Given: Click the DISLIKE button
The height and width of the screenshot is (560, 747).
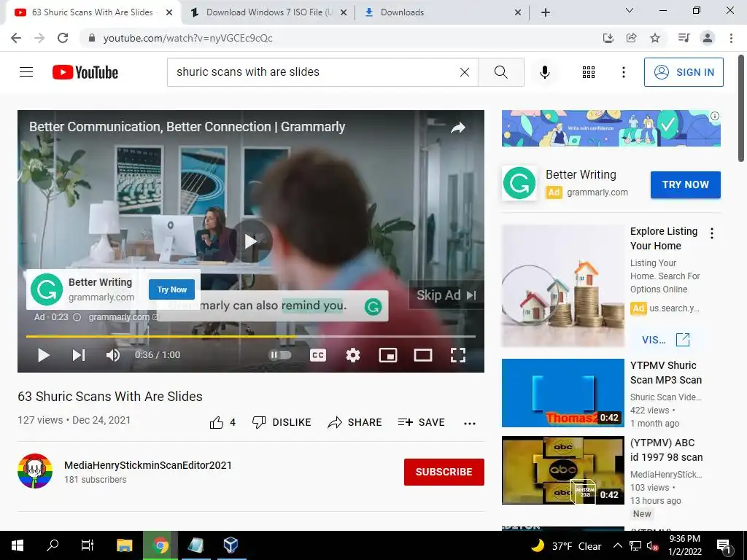Looking at the screenshot, I should click(282, 422).
